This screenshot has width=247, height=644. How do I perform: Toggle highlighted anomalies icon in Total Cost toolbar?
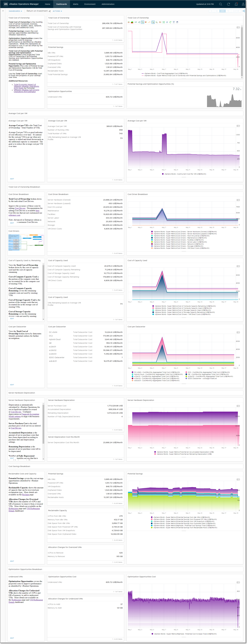point(143,22)
